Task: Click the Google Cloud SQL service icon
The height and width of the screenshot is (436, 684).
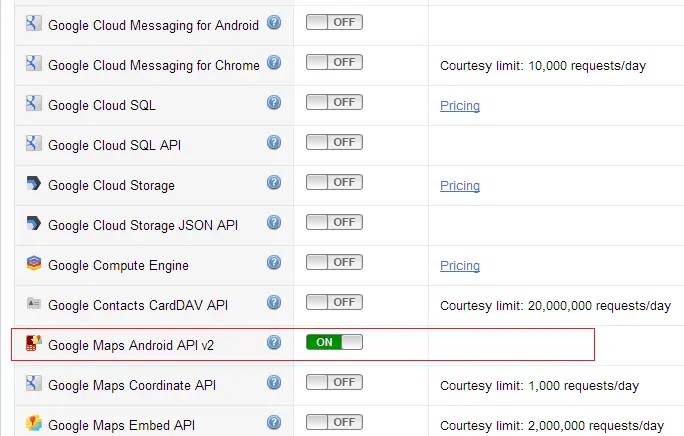Action: [34, 103]
